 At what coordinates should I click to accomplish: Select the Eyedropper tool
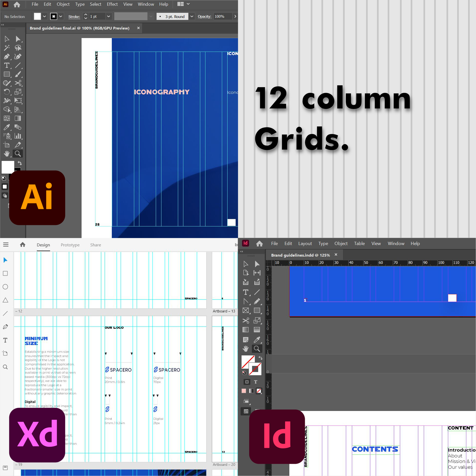pyautogui.click(x=6, y=127)
